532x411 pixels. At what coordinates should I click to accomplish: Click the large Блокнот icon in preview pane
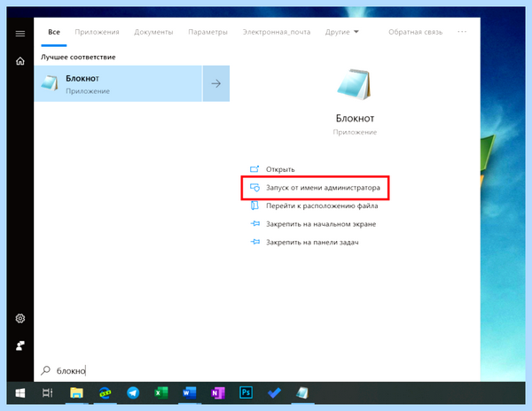point(354,84)
